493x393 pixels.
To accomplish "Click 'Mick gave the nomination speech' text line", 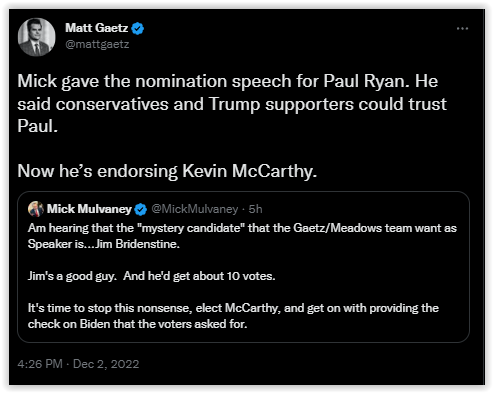I will pyautogui.click(x=228, y=81).
